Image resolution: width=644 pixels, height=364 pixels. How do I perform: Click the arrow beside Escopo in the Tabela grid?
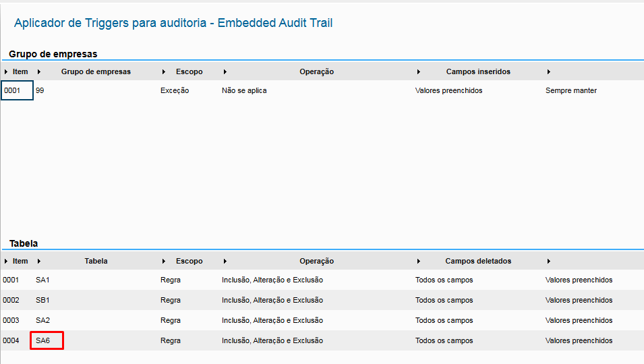(x=164, y=261)
